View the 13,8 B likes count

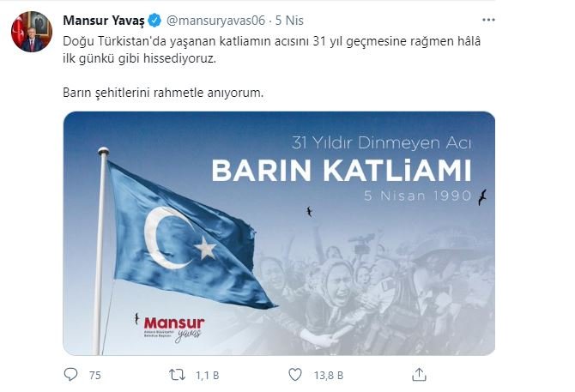[329, 375]
